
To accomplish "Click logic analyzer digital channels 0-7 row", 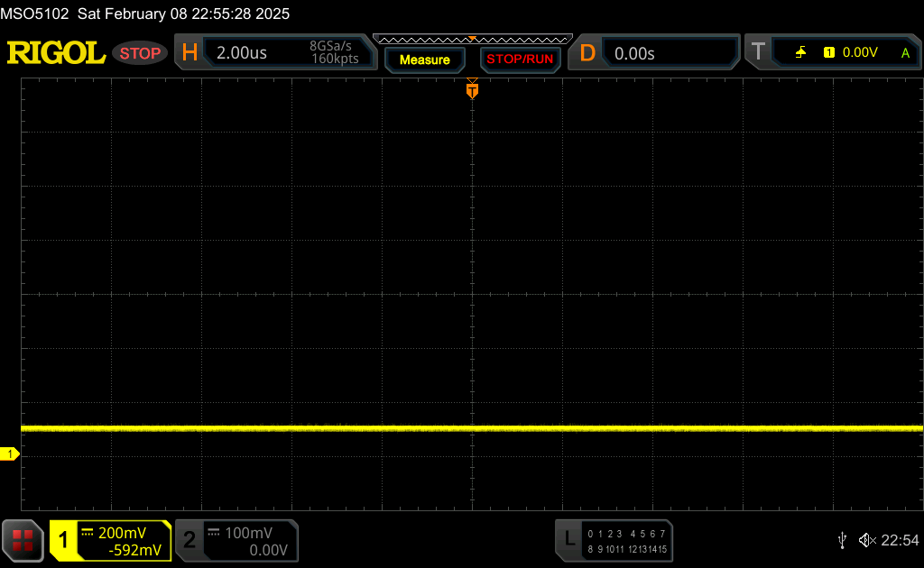I will (x=626, y=534).
